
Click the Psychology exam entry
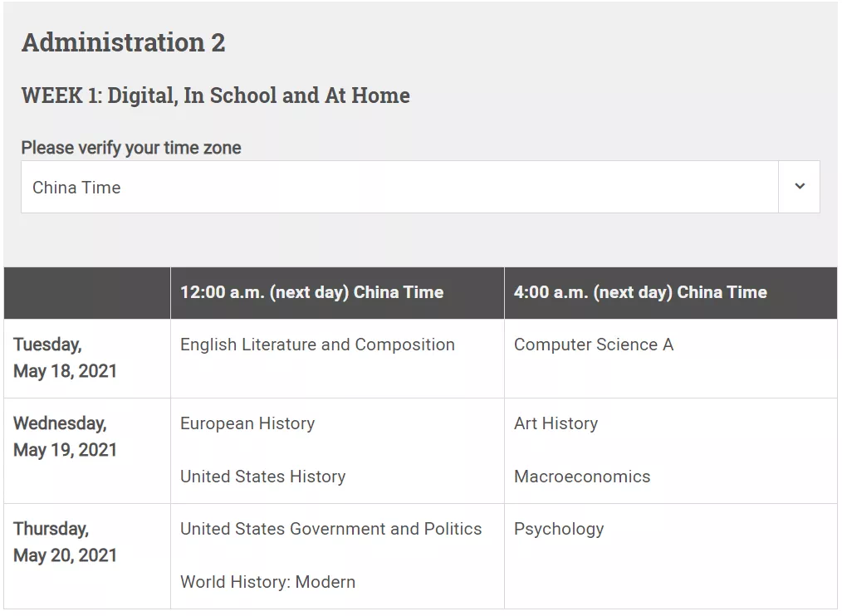click(x=559, y=529)
